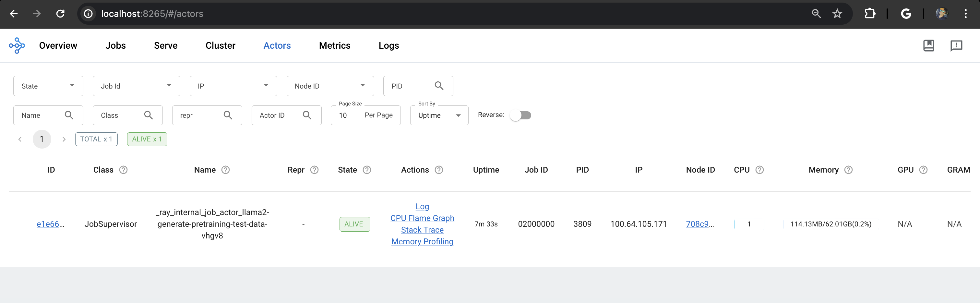Click the memory usage bar 114.13MB/62.01GB
This screenshot has height=303, width=980.
pos(831,224)
